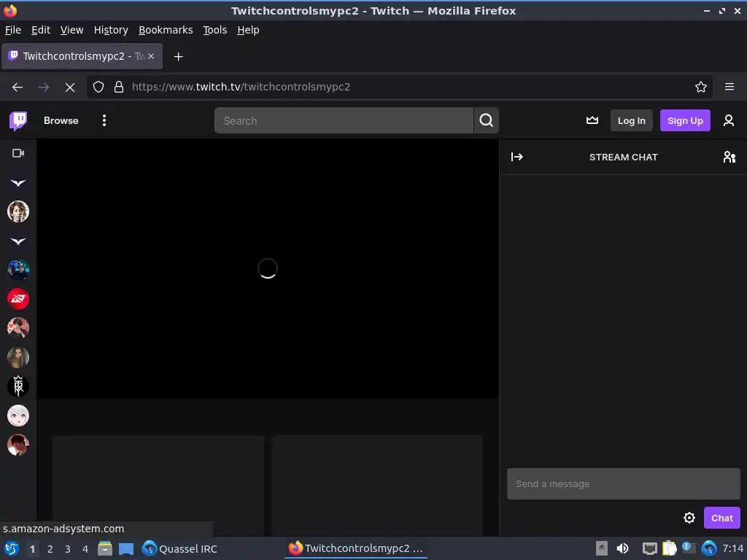Click the Send a message chat field
This screenshot has height=560, width=747.
[623, 484]
